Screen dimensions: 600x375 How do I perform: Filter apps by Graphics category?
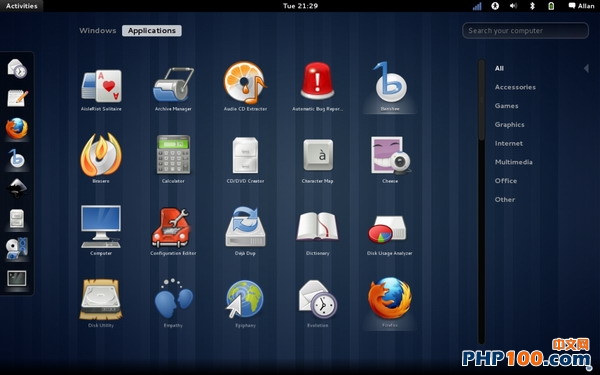point(509,124)
